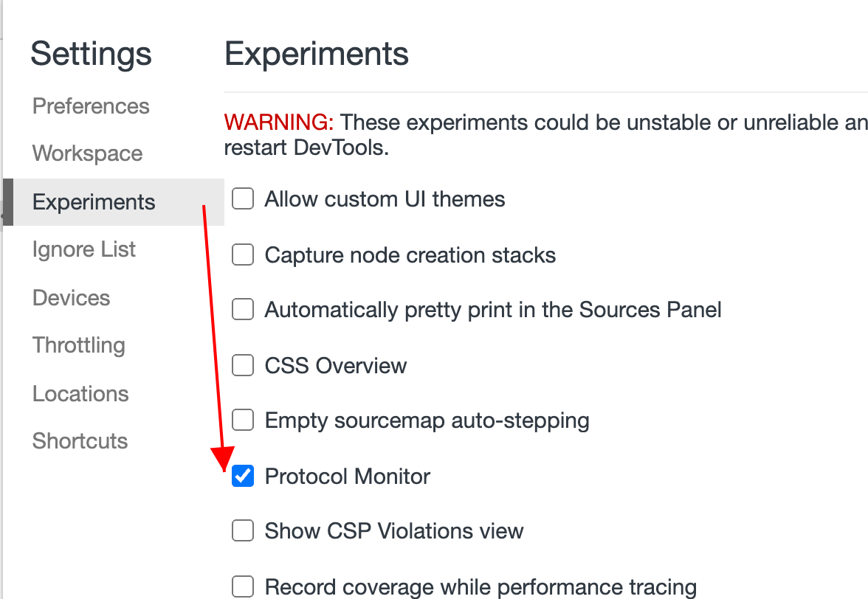Switch to the Workspace settings tab
The image size is (868, 599).
coord(87,153)
